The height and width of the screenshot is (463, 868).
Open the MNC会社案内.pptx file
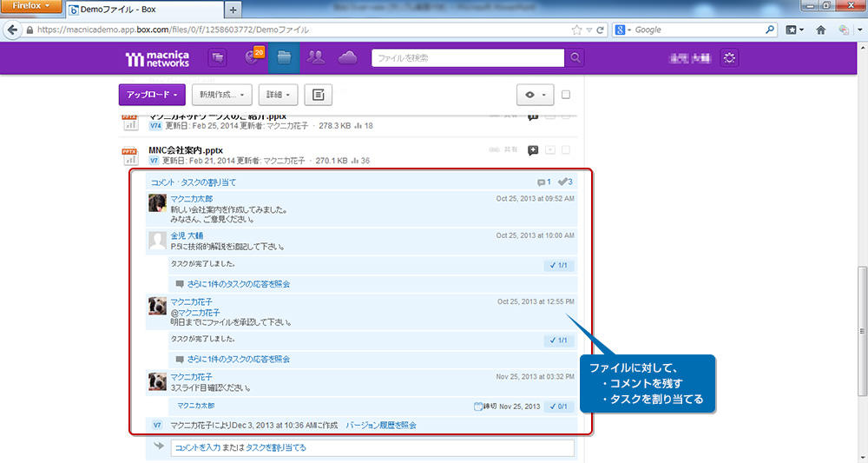186,150
